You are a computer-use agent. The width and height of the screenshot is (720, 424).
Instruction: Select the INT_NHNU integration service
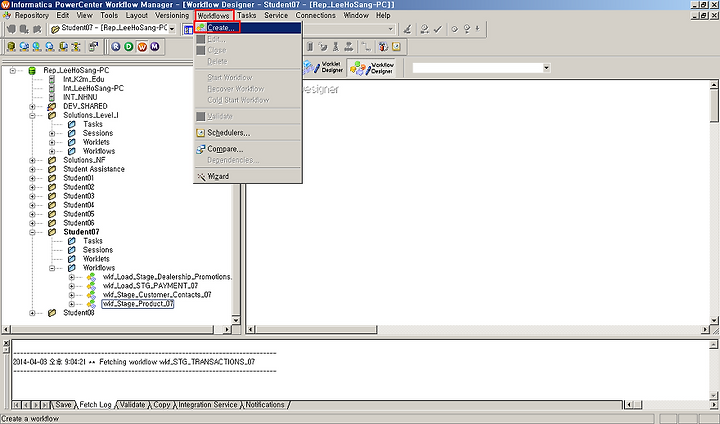pos(80,97)
